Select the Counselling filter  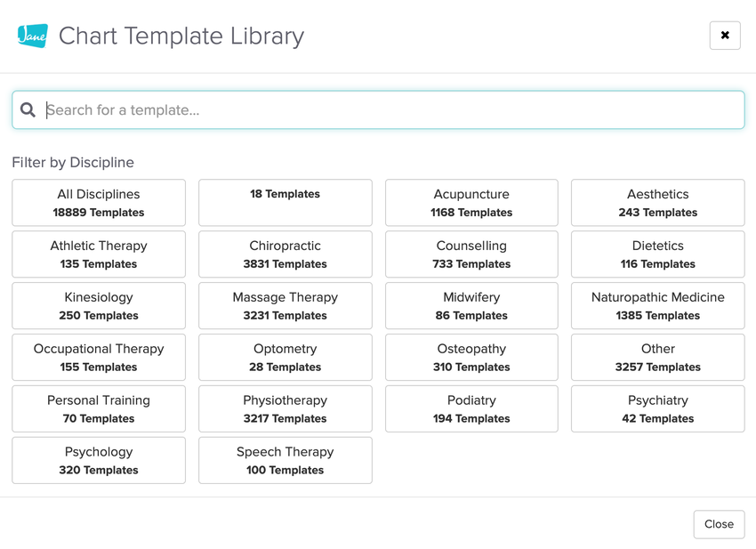pyautogui.click(x=471, y=254)
